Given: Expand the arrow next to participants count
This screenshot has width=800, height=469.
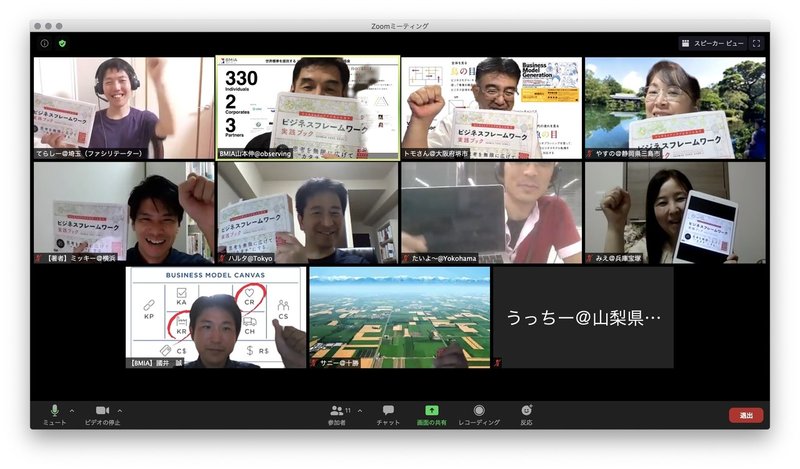Looking at the screenshot, I should [360, 410].
